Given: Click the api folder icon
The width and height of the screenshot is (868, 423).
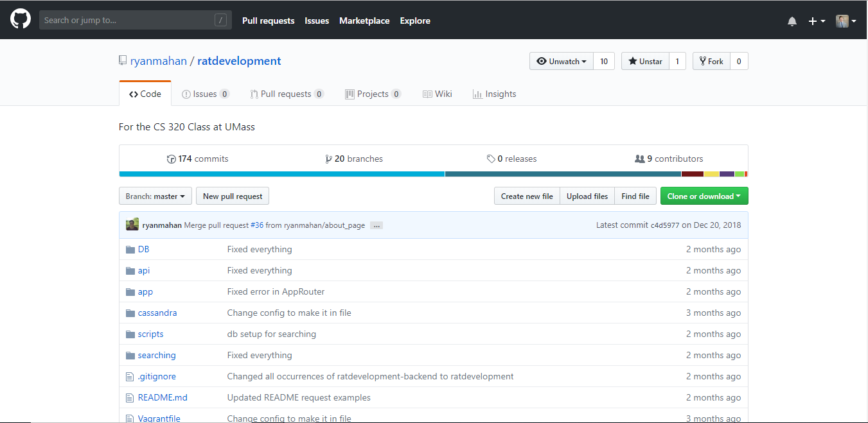Looking at the screenshot, I should coord(130,270).
